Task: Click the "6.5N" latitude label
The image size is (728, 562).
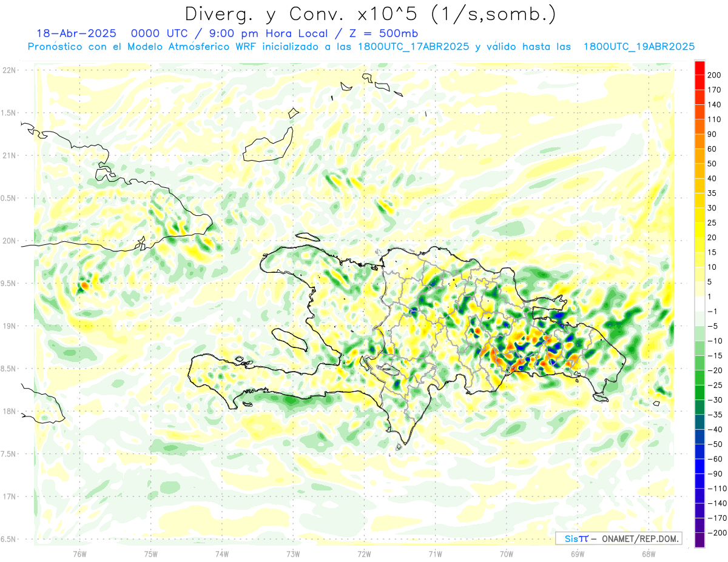Action: coord(9,539)
